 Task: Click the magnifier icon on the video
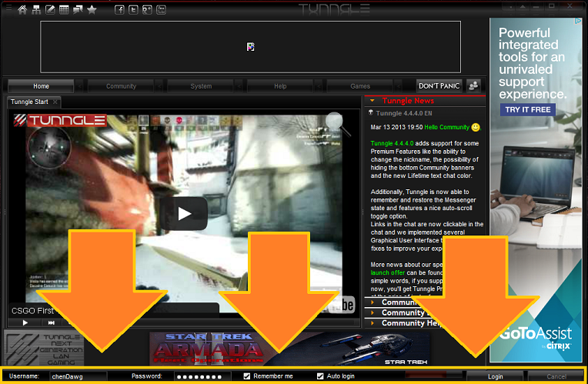(337, 123)
